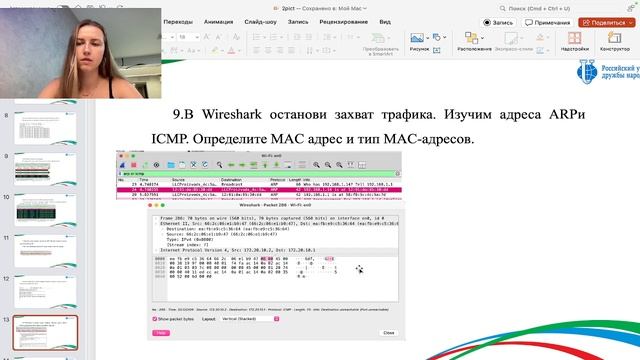The height and width of the screenshot is (360, 640).
Task: Toggle the Show packet bytes checkbox
Action: [x=155, y=319]
